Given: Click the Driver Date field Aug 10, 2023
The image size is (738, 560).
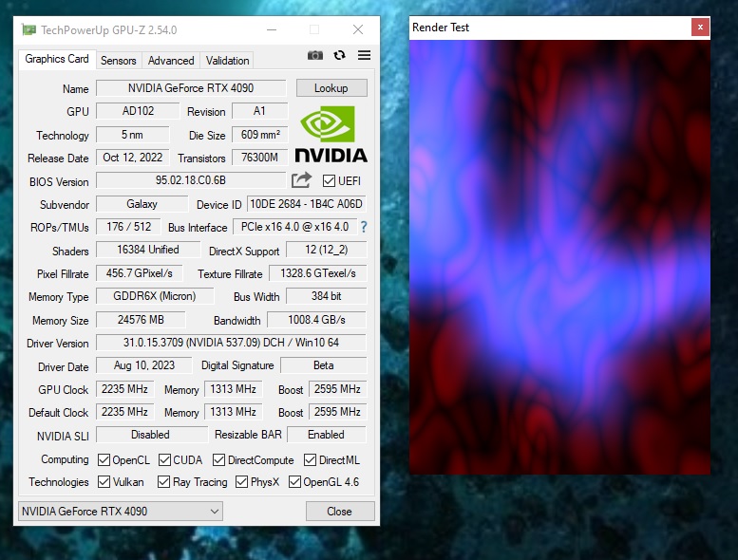Looking at the screenshot, I should pos(144,365).
